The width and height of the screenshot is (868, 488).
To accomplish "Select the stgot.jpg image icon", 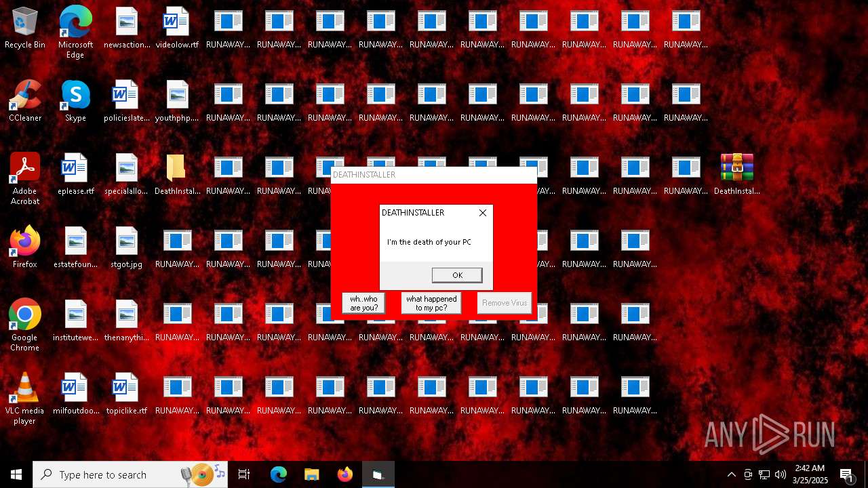I will (126, 247).
